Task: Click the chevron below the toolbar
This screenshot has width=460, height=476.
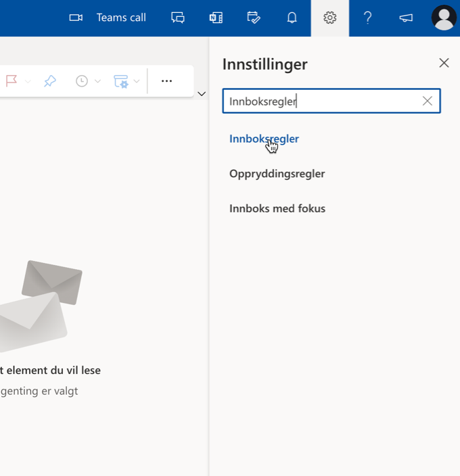Action: [x=201, y=94]
